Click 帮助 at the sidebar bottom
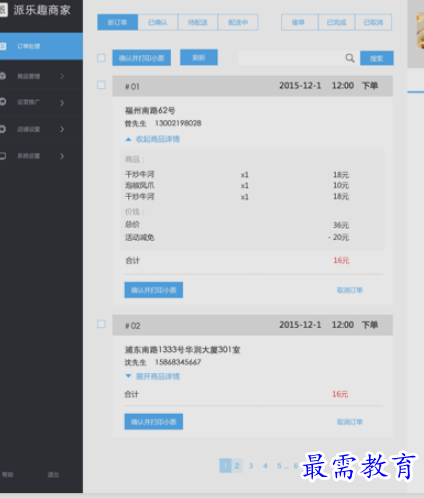 pyautogui.click(x=8, y=474)
